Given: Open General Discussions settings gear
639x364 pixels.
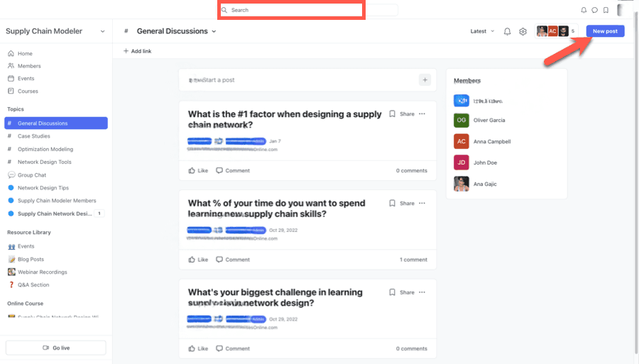Looking at the screenshot, I should click(523, 32).
